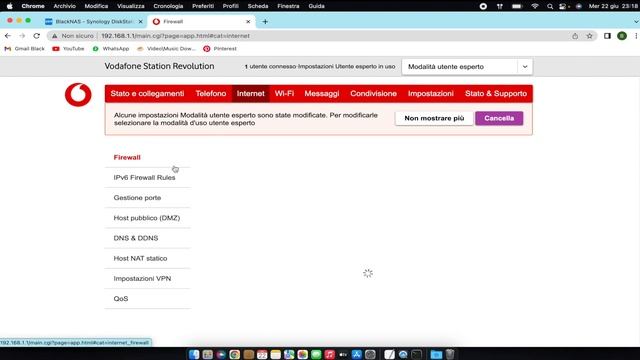The height and width of the screenshot is (360, 640).
Task: Open Cronologia menu
Action: click(168, 6)
